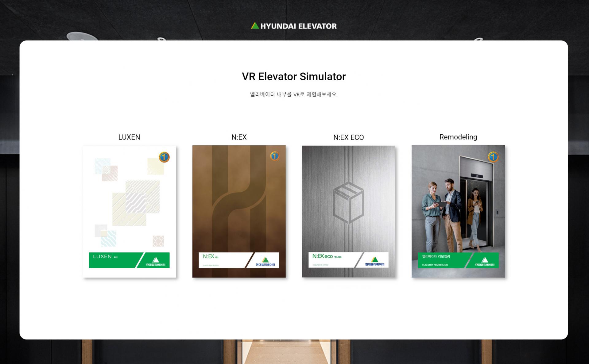Click the VR Elevator Simulator heading

pyautogui.click(x=294, y=76)
